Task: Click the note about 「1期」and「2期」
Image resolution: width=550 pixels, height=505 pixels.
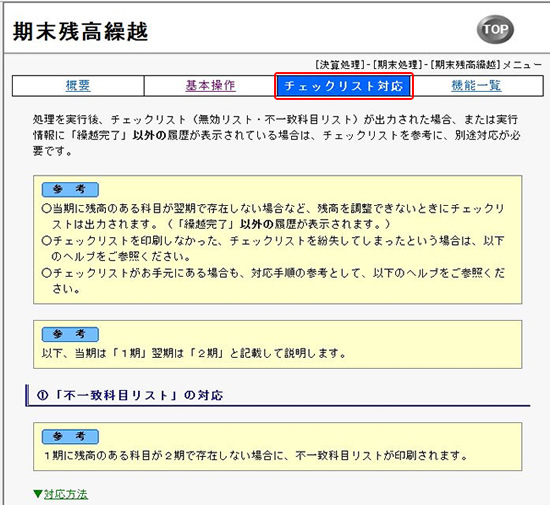Action: [194, 353]
